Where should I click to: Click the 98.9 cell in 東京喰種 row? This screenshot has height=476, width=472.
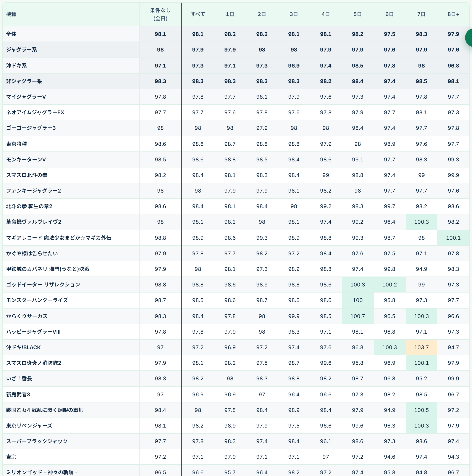pyautogui.click(x=389, y=144)
